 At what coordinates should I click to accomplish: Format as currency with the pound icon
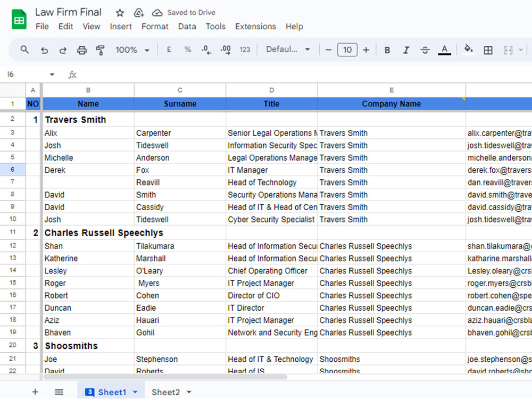tap(169, 50)
